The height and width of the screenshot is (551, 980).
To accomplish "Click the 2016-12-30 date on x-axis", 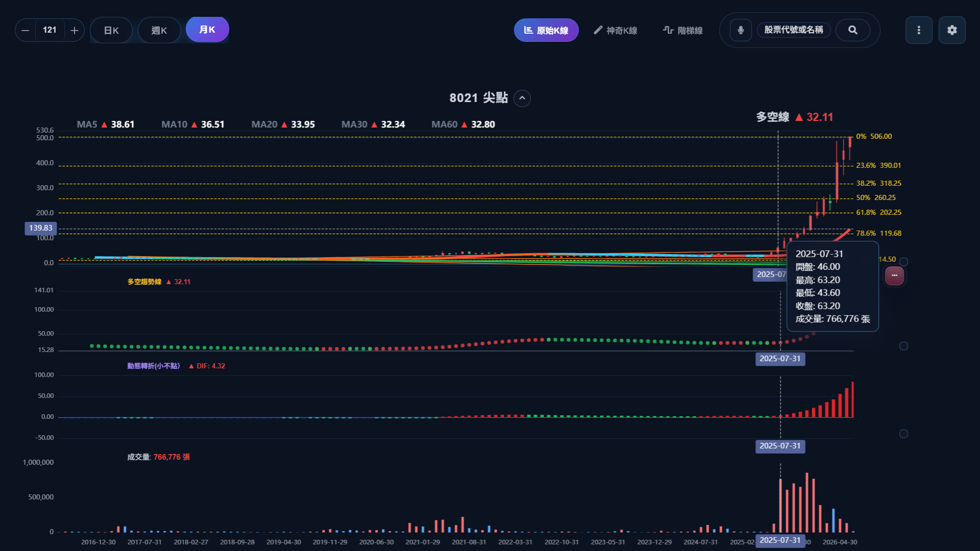I will click(99, 542).
